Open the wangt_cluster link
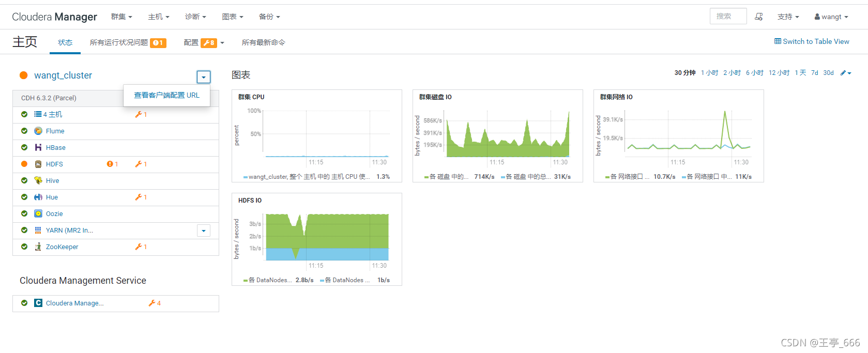Viewport: 868px width, 353px height. coord(63,75)
